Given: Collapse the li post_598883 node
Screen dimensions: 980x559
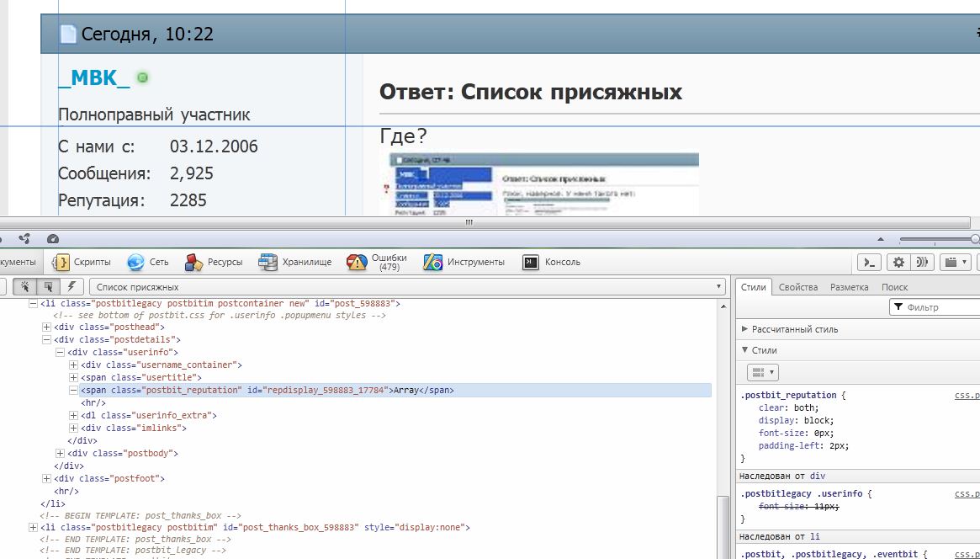Looking at the screenshot, I should click(x=33, y=303).
